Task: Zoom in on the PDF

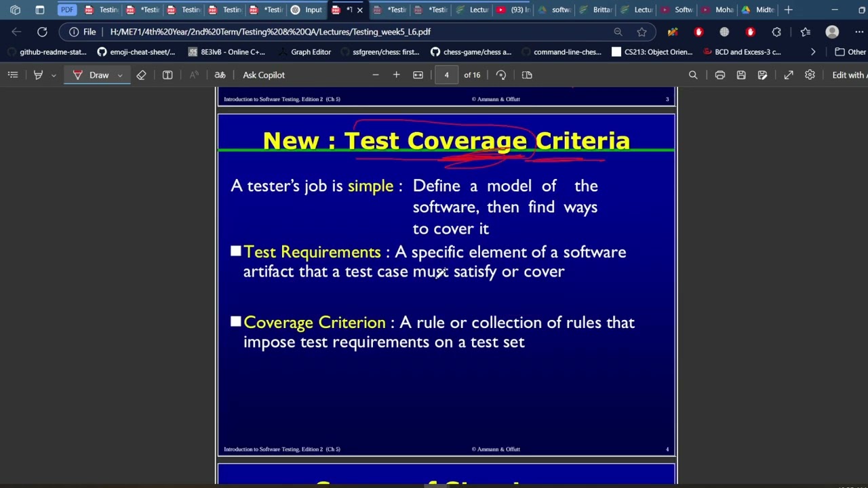Action: click(396, 75)
